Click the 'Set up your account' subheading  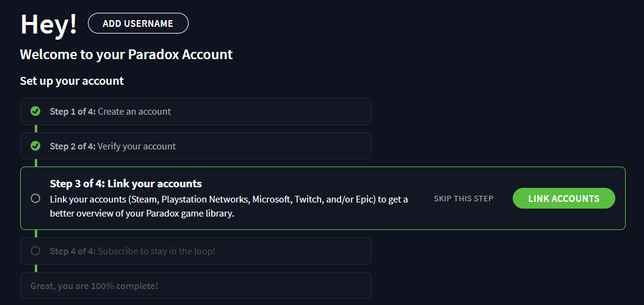point(72,81)
